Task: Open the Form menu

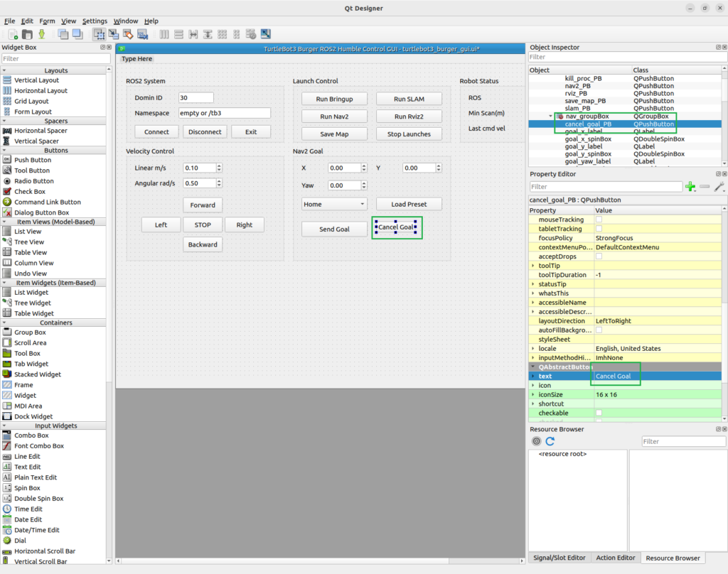Action: (x=47, y=21)
